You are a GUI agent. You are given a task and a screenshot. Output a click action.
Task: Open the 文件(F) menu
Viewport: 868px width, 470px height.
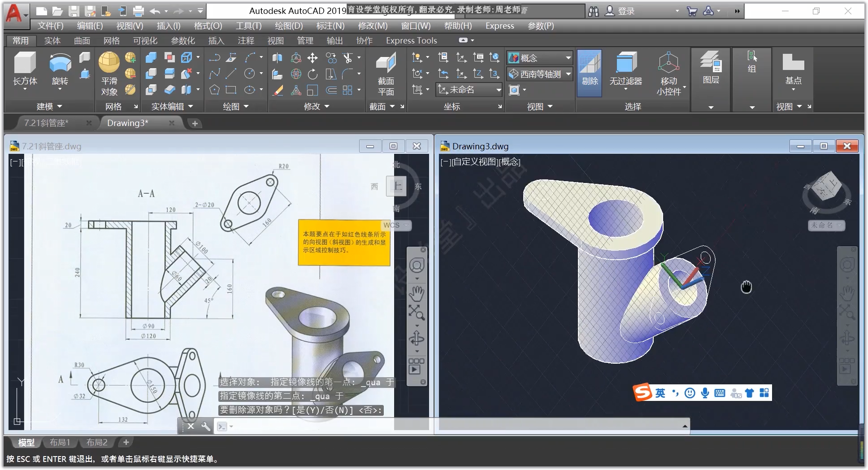point(50,26)
